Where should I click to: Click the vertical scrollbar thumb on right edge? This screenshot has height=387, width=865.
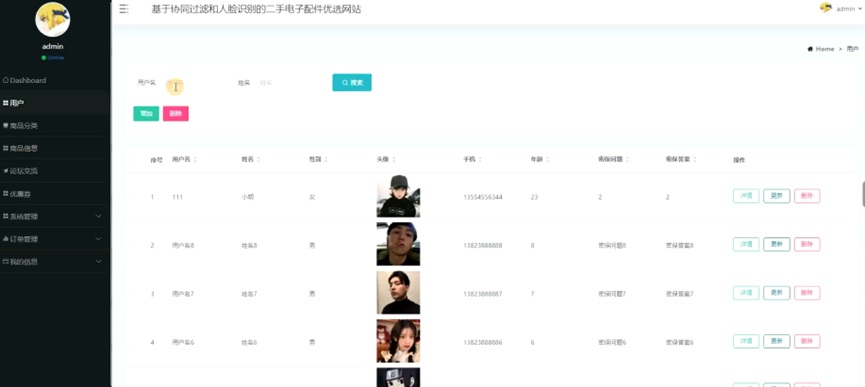[x=863, y=195]
